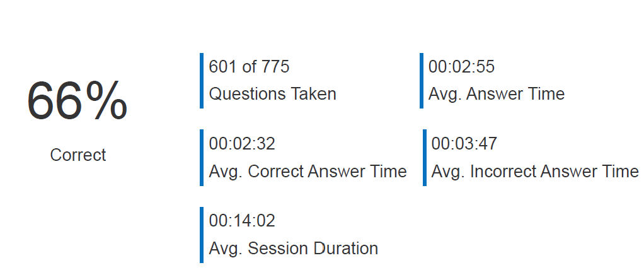Click blue bar beside Avg. Answer Time
This screenshot has width=644, height=270.
point(422,81)
